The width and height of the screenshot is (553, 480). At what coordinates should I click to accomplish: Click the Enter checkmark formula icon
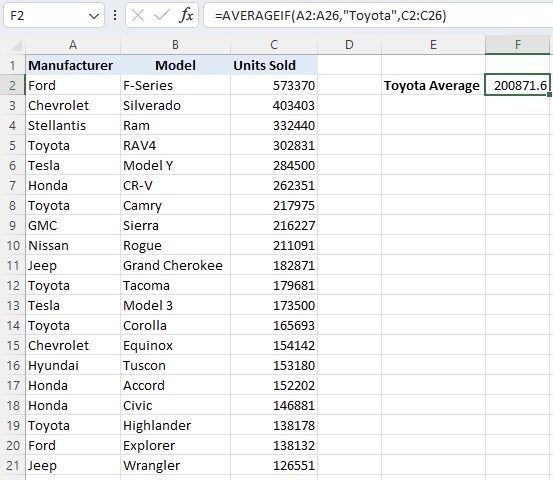click(162, 16)
